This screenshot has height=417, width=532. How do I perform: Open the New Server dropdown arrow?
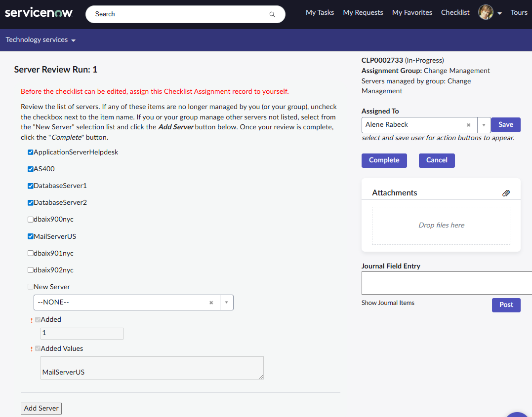226,303
